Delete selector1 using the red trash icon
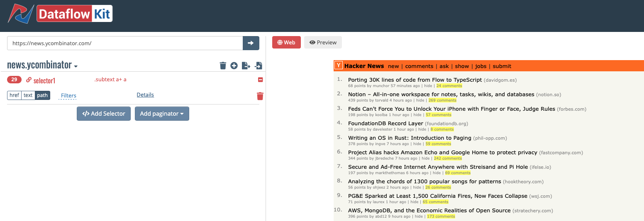Image resolution: width=644 pixels, height=221 pixels. [x=260, y=96]
